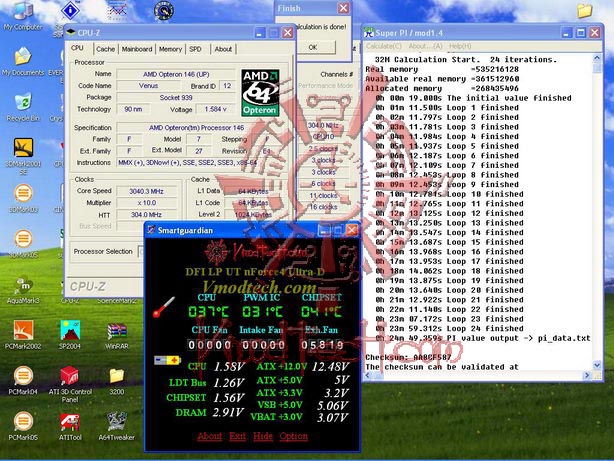This screenshot has width=614, height=461.
Task: Click Super PI vertical scrollbar up arrow
Action: click(597, 58)
